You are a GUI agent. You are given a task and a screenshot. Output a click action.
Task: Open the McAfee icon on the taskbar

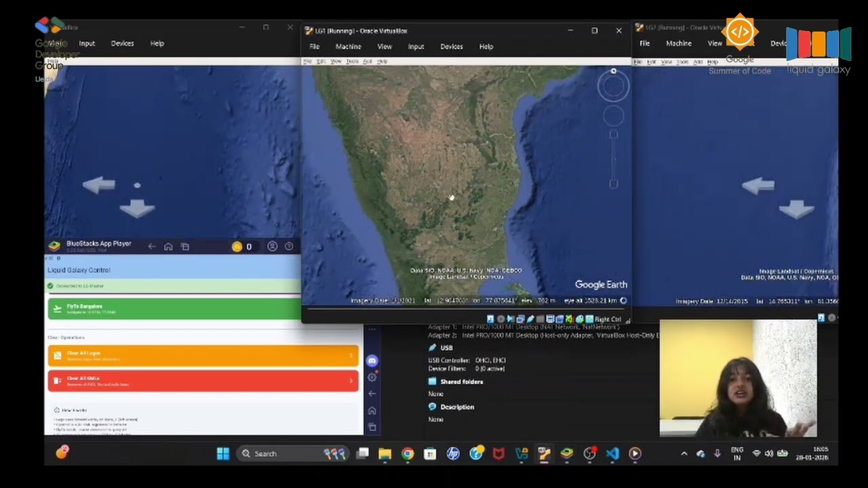[x=498, y=453]
